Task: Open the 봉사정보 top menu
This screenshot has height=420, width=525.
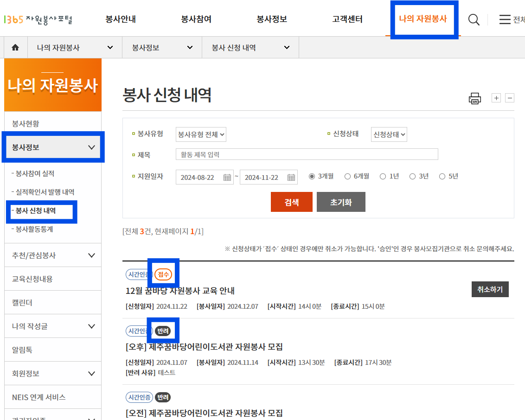Action: 272,19
